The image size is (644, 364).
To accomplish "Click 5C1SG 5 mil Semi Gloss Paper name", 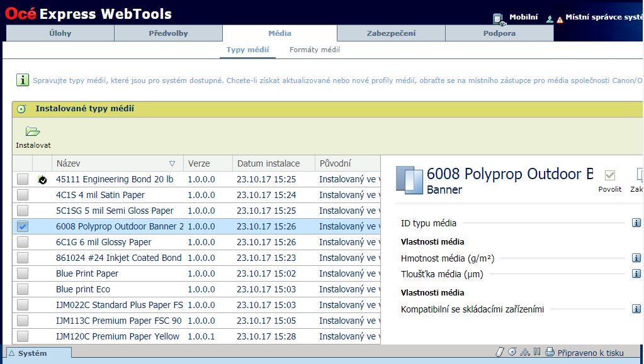I will pyautogui.click(x=115, y=211).
